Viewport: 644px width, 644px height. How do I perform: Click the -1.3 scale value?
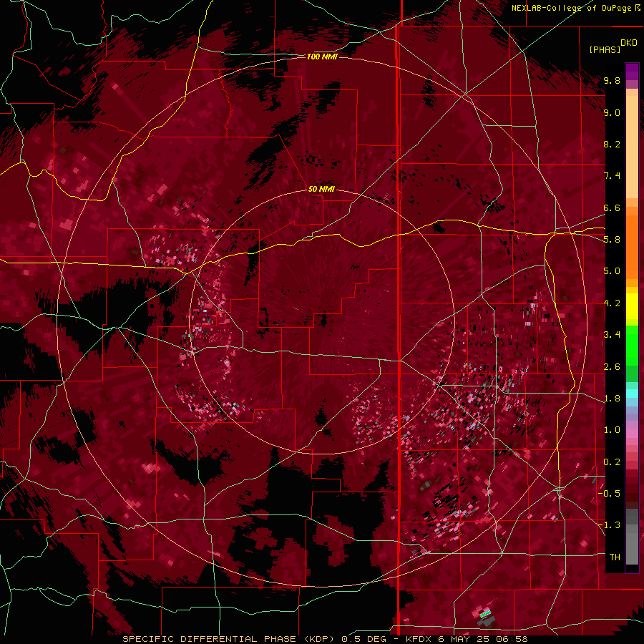[610, 525]
